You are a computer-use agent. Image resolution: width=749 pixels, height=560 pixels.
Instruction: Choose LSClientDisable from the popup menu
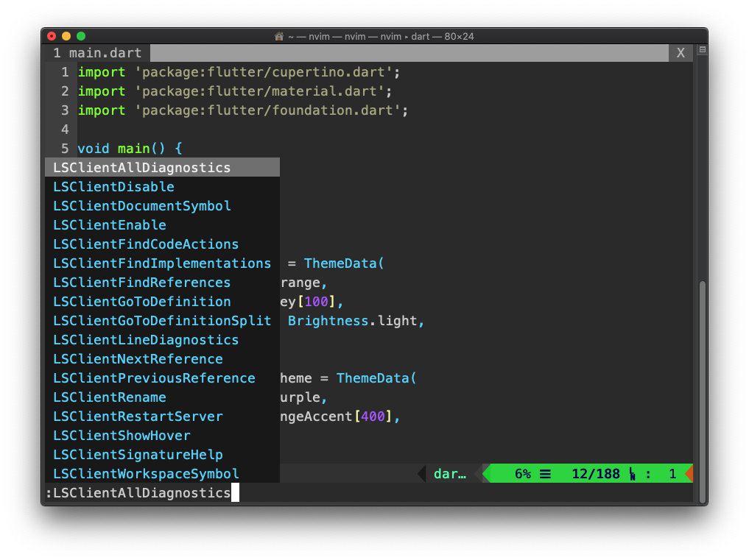tap(163, 187)
